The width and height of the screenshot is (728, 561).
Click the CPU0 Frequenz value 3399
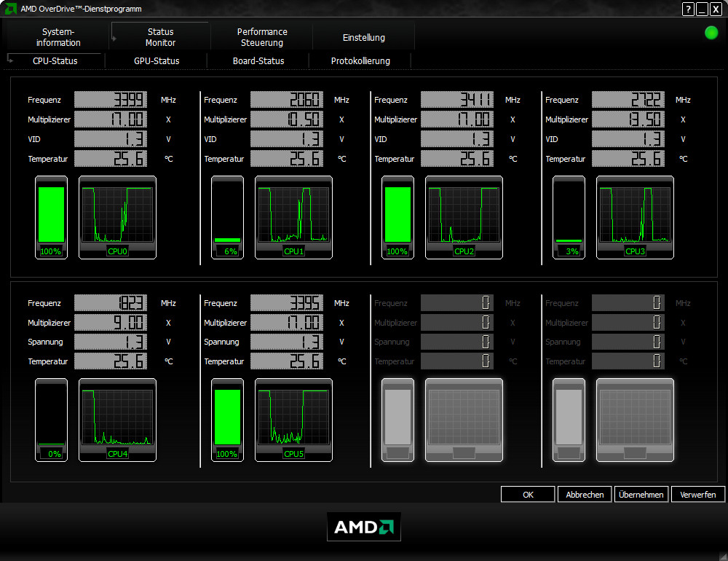point(111,100)
